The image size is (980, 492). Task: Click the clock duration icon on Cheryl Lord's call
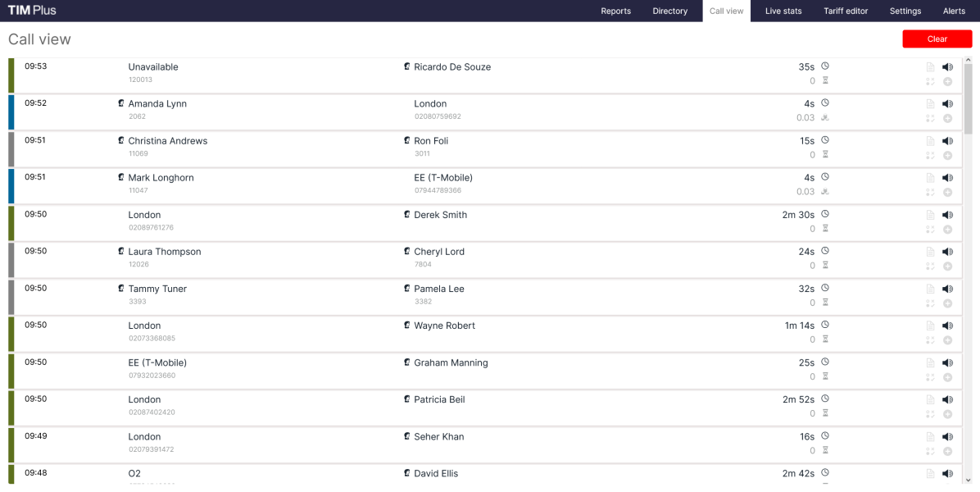point(825,251)
